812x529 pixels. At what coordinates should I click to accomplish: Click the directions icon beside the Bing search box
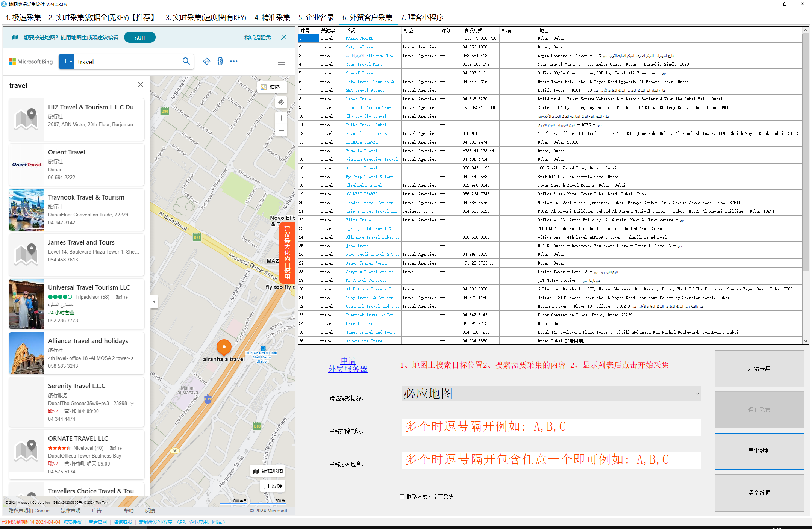point(207,61)
